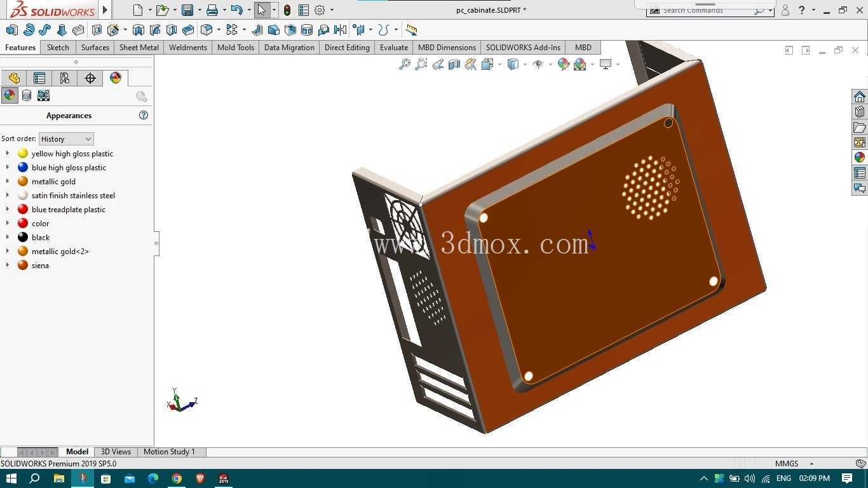Viewport: 868px width, 488px height.
Task: Open Options gear icon
Action: [x=320, y=10]
